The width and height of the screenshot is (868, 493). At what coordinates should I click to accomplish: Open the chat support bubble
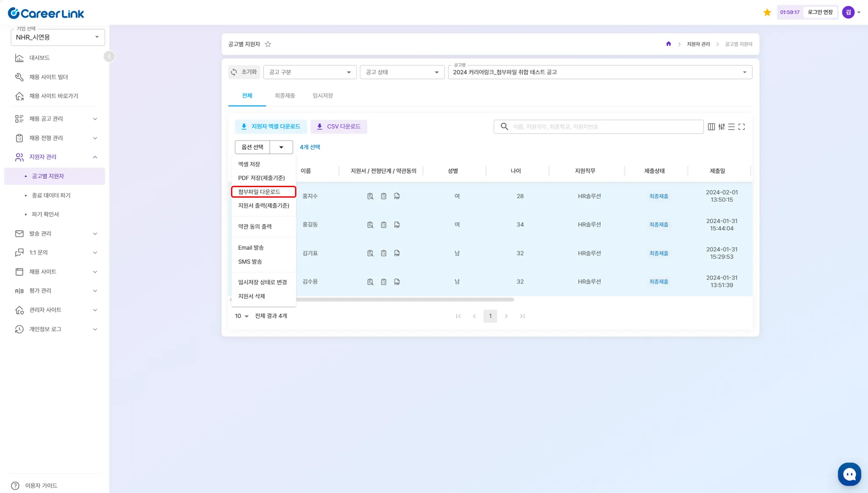click(849, 474)
